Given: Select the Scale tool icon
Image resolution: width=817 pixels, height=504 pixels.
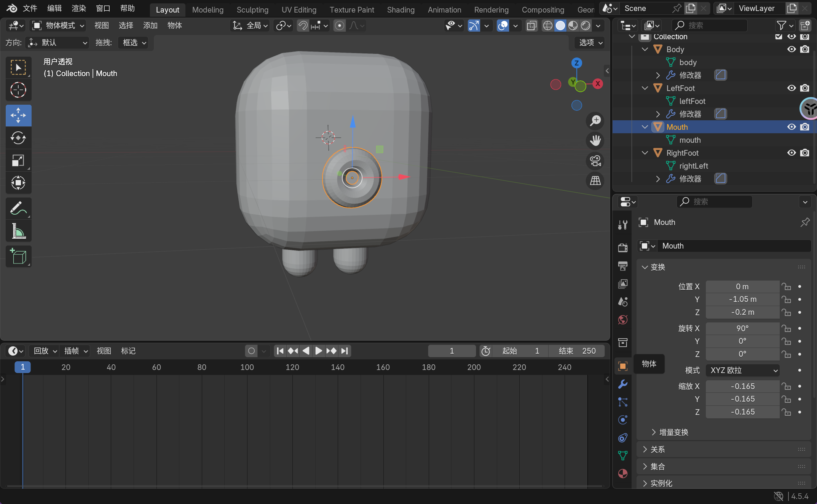Looking at the screenshot, I should 18,161.
